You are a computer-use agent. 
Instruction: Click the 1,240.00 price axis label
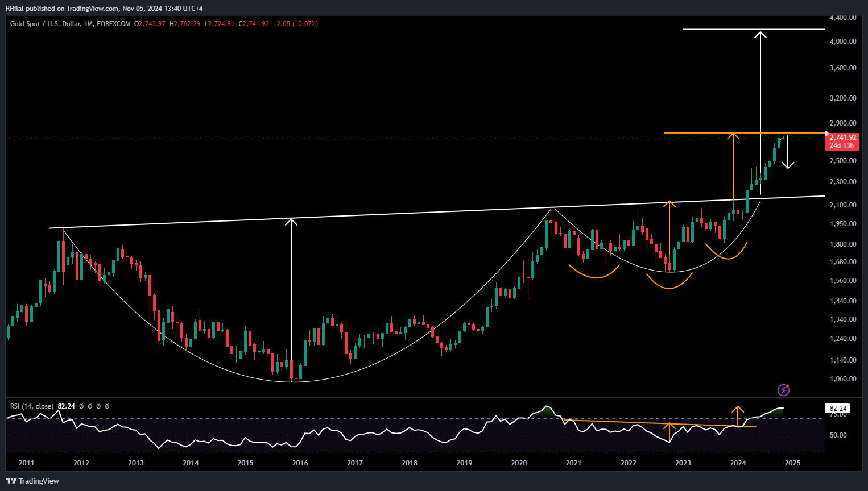coord(843,338)
